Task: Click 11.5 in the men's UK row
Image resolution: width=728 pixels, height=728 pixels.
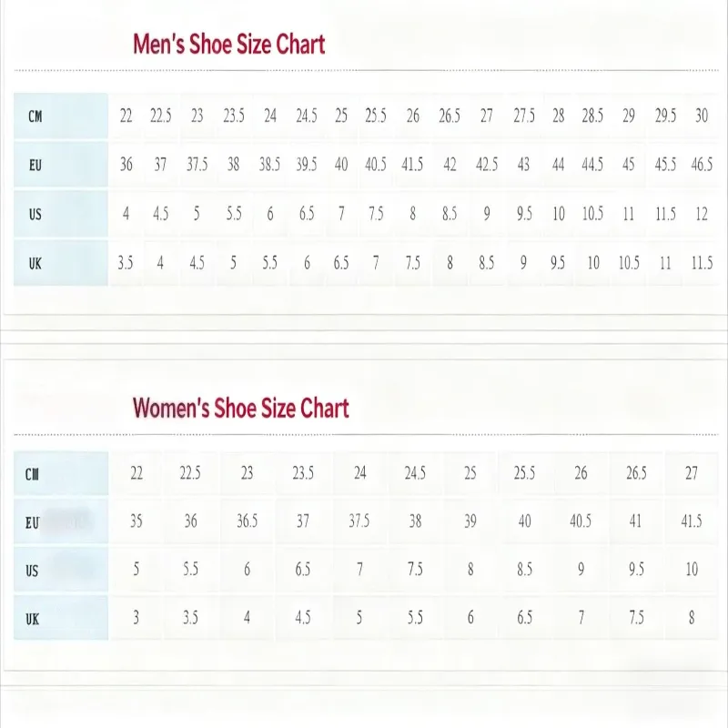Action: coord(702,263)
